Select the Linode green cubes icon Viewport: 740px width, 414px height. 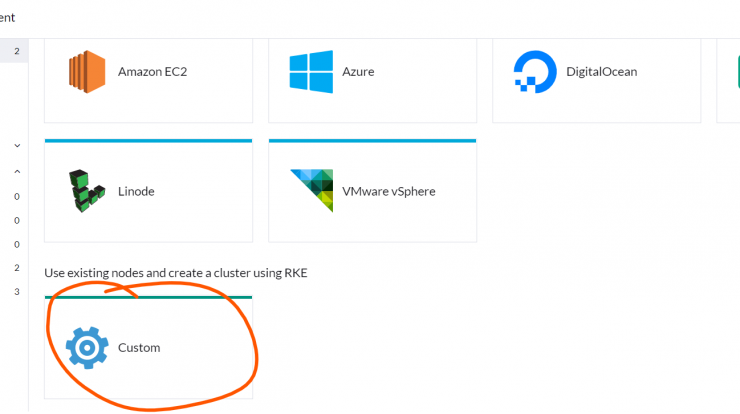click(x=87, y=191)
